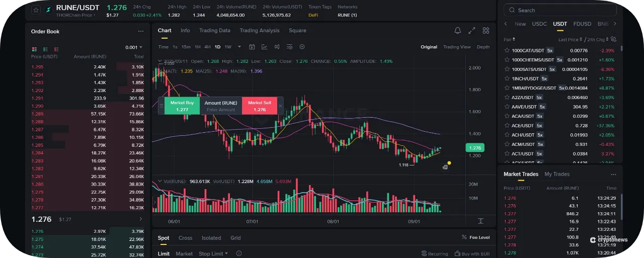
Task: Open the multi-chart grid layout icon
Action: click(x=486, y=31)
